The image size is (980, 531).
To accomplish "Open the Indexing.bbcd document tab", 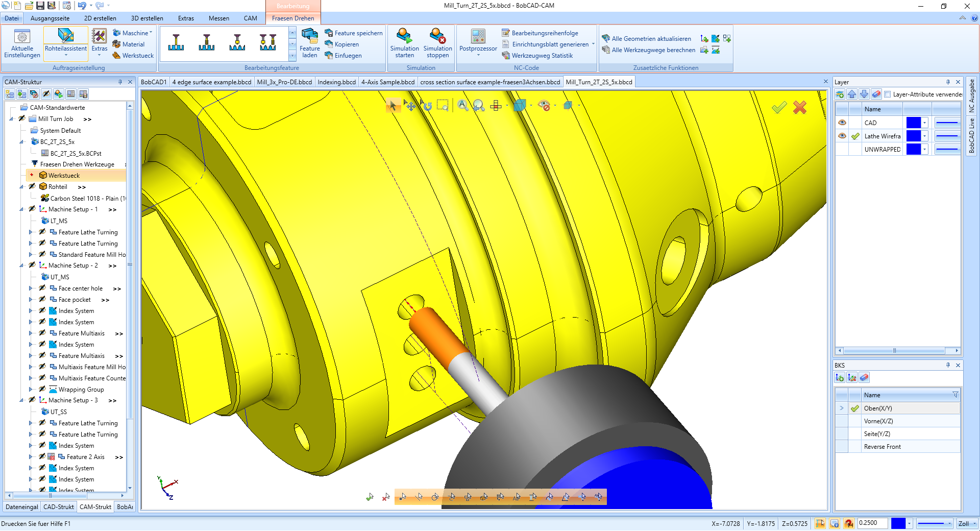I will pos(336,82).
